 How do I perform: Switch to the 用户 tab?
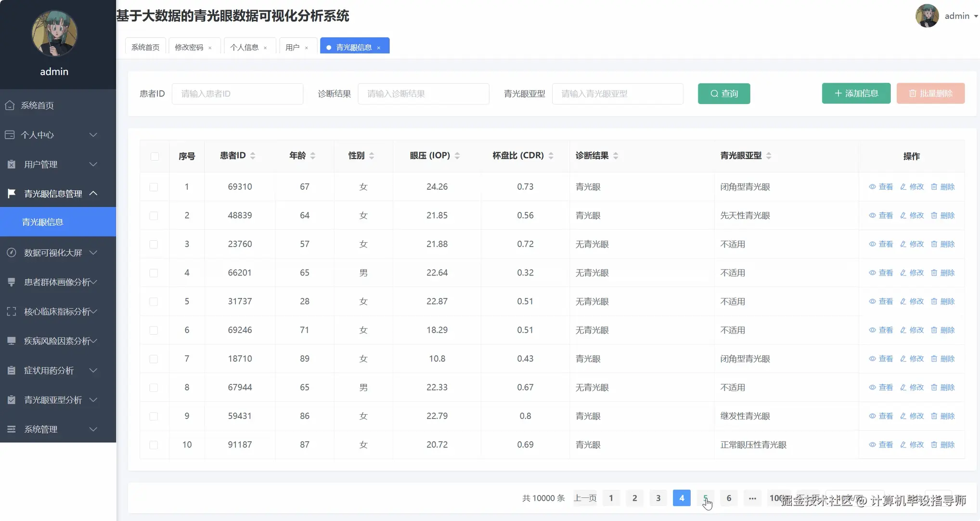pyautogui.click(x=293, y=47)
